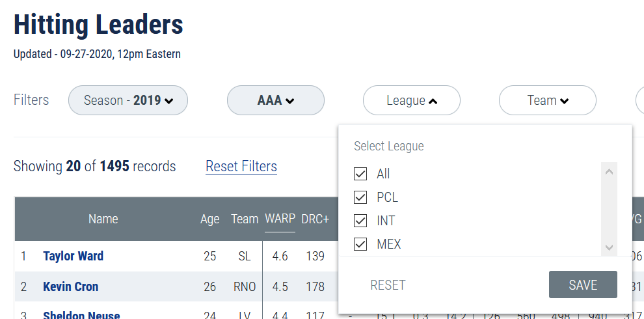
Task: Toggle the MEX league checkbox
Action: [360, 244]
